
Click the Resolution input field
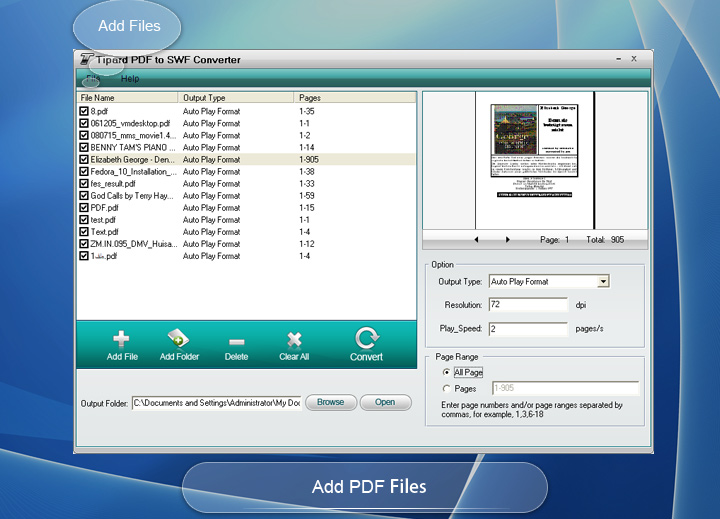click(x=528, y=305)
